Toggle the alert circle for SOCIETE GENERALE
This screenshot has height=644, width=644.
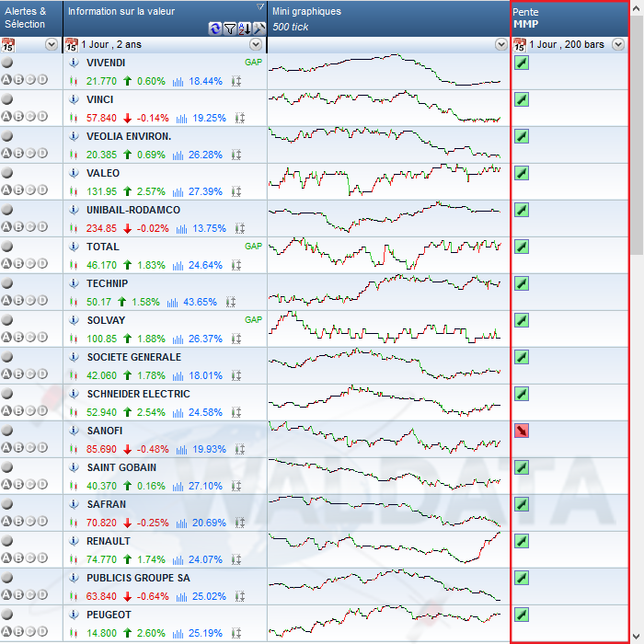point(7,357)
